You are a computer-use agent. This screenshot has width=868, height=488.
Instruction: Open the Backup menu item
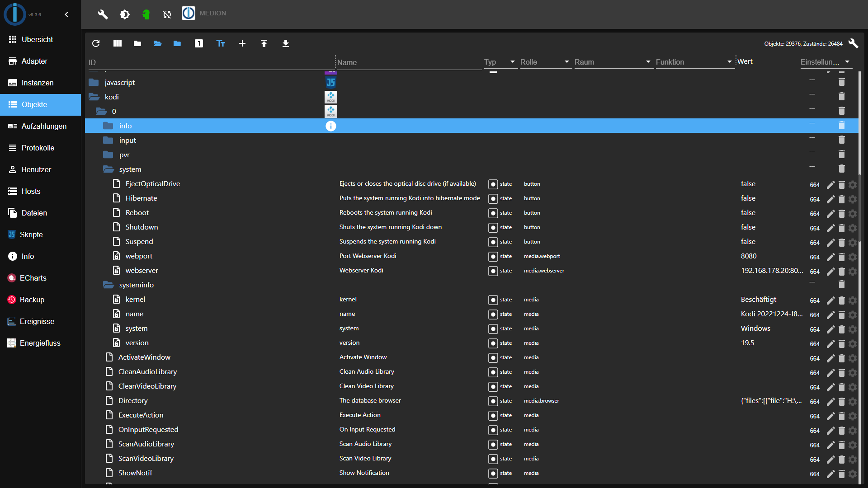coord(41,300)
